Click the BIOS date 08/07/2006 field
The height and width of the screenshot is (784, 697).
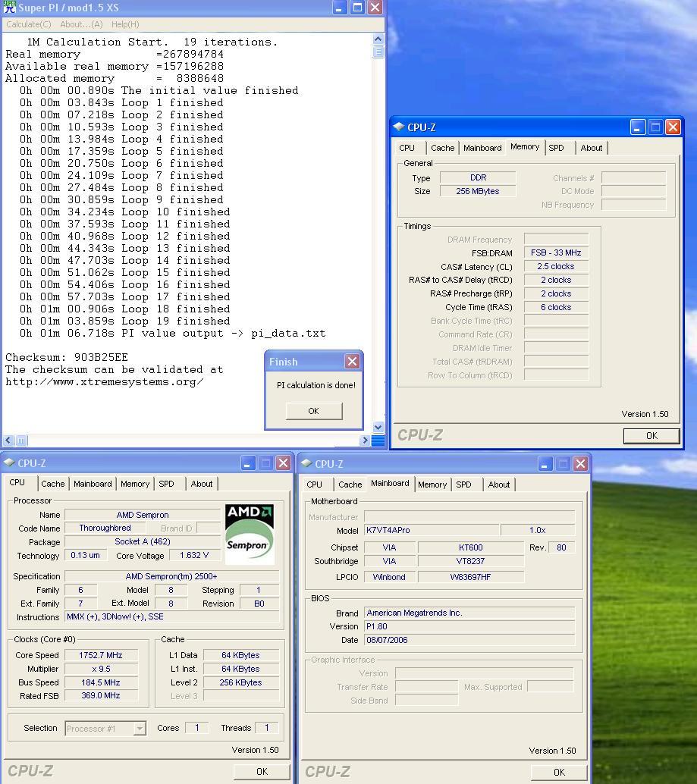(469, 640)
